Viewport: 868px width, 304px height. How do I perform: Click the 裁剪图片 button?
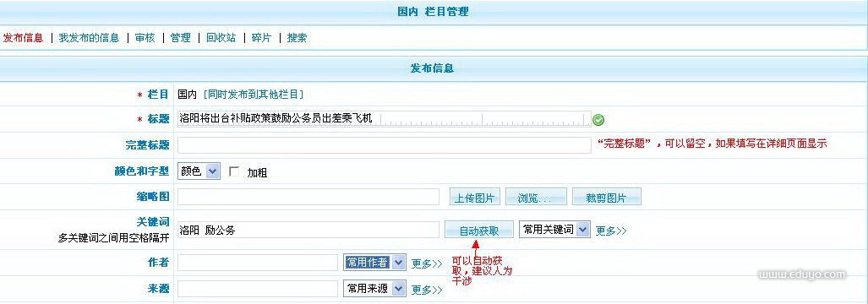(x=607, y=198)
